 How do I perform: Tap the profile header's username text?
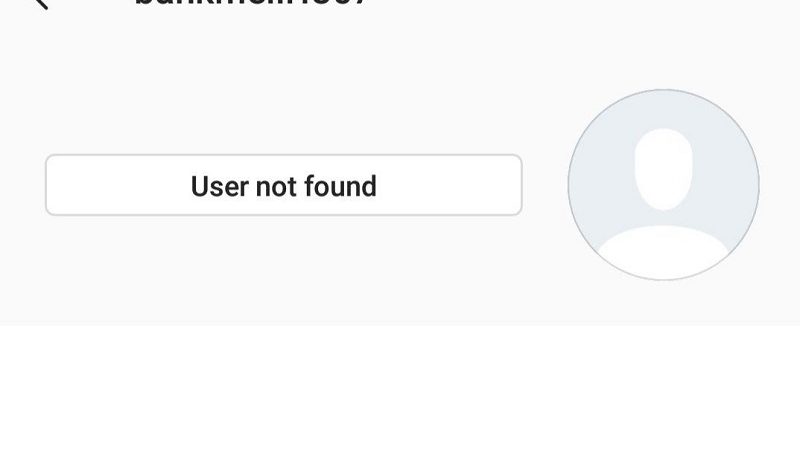click(250, 3)
